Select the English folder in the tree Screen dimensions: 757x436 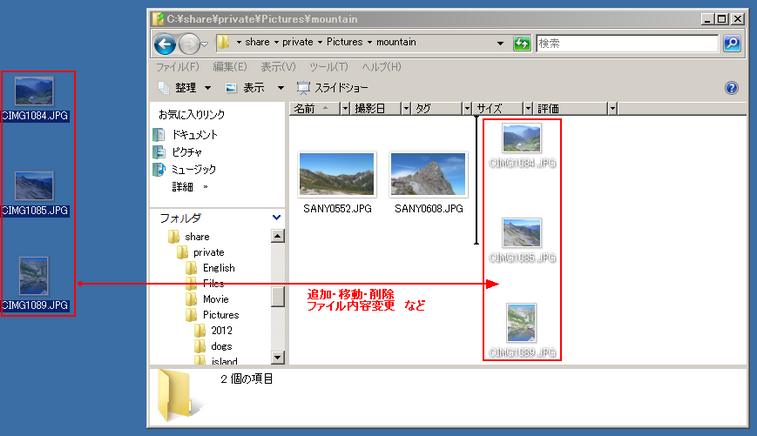coord(218,268)
